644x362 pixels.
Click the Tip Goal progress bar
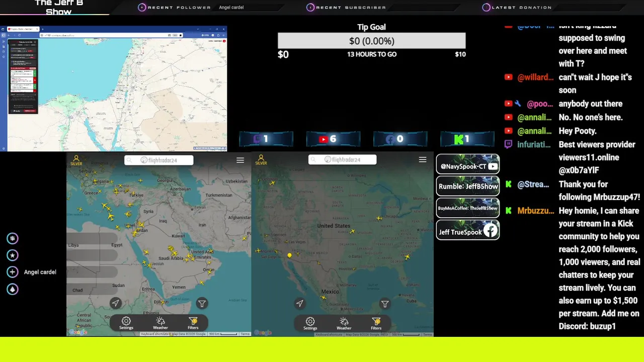(372, 41)
